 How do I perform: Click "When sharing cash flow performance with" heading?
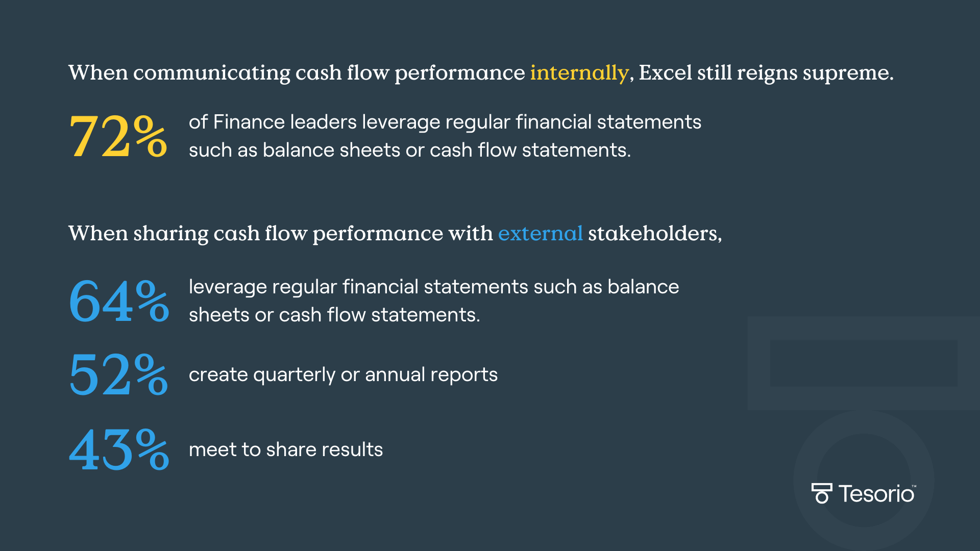coord(280,234)
